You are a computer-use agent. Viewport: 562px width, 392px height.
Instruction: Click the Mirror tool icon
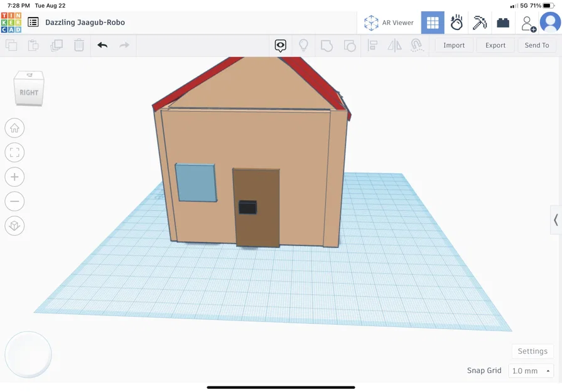[x=394, y=45]
